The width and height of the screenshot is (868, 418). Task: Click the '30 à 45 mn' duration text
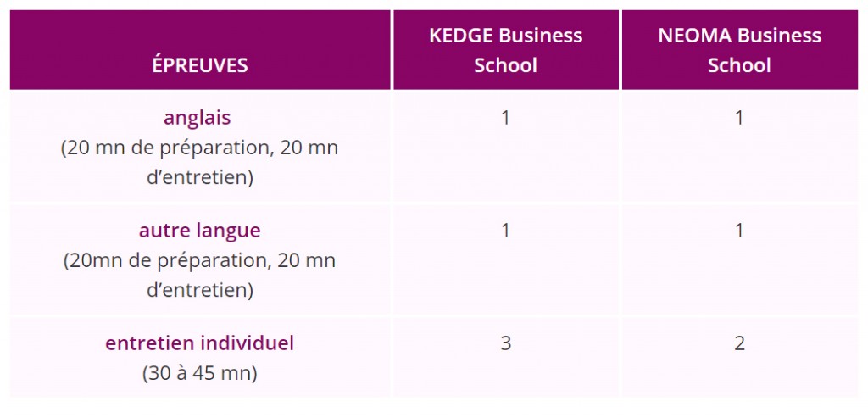200,373
